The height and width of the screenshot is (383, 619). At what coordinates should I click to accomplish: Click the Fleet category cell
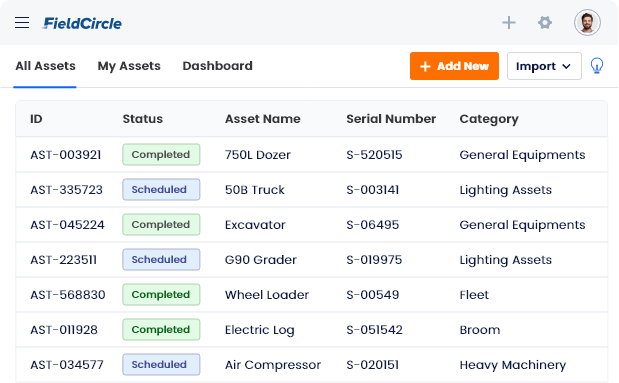click(x=474, y=295)
